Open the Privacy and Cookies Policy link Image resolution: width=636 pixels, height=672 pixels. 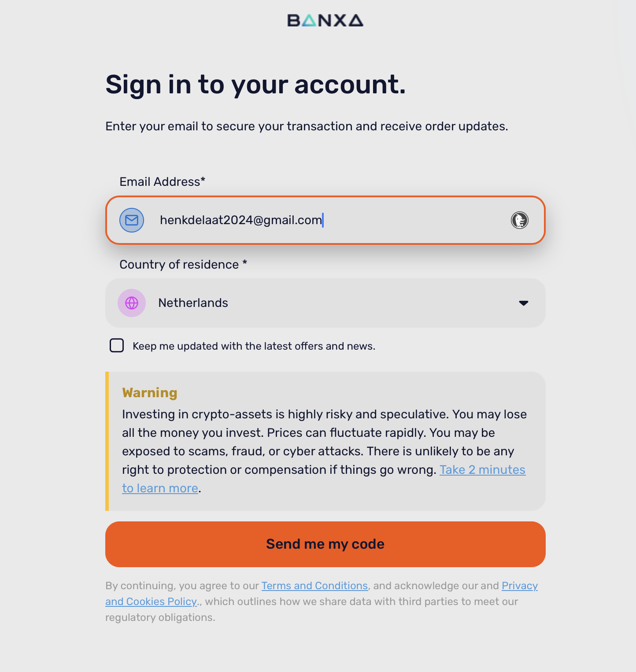pyautogui.click(x=322, y=594)
